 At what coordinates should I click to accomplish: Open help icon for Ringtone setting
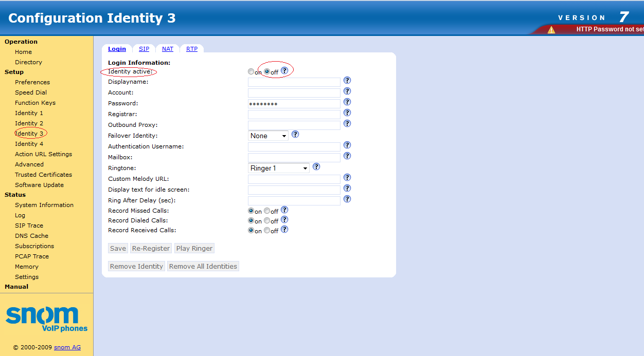point(316,167)
